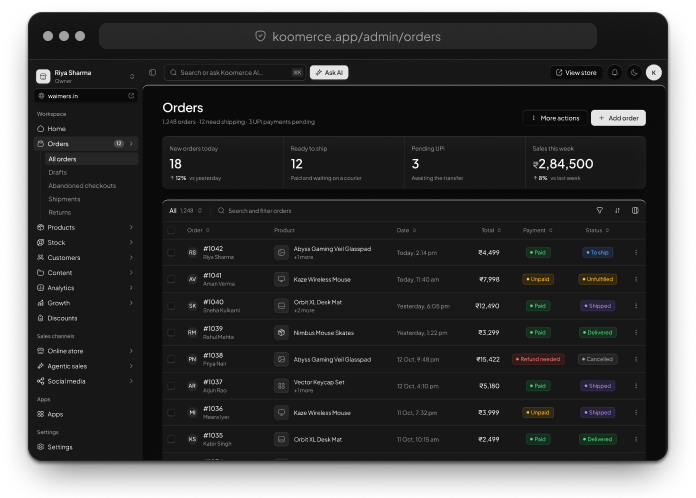Screen dimensions: 696x498
Task: Expand the Online store sales channel
Action: click(x=131, y=351)
